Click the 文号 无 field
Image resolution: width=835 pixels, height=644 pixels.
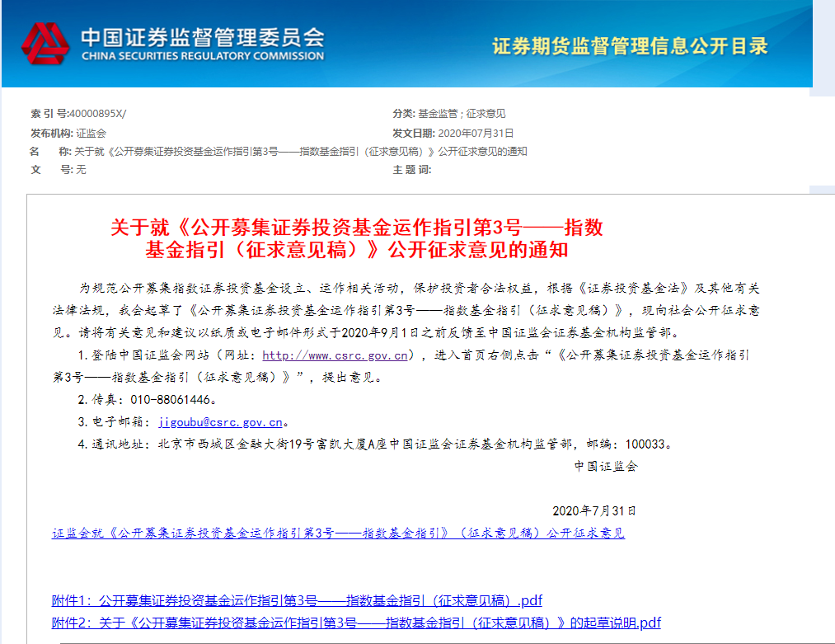click(58, 169)
